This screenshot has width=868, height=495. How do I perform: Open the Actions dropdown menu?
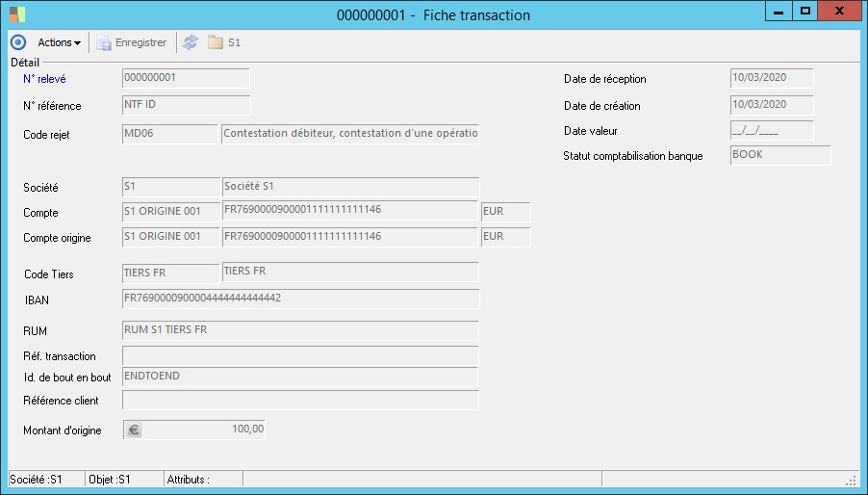[59, 42]
